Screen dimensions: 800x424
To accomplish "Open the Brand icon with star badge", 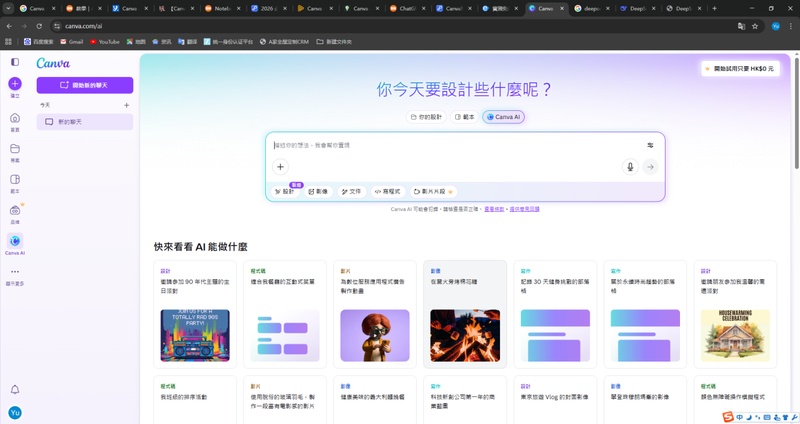I will [x=15, y=210].
